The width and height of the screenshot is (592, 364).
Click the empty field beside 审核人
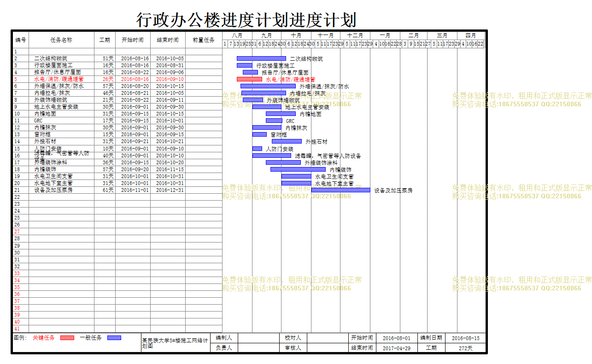coord(328,348)
